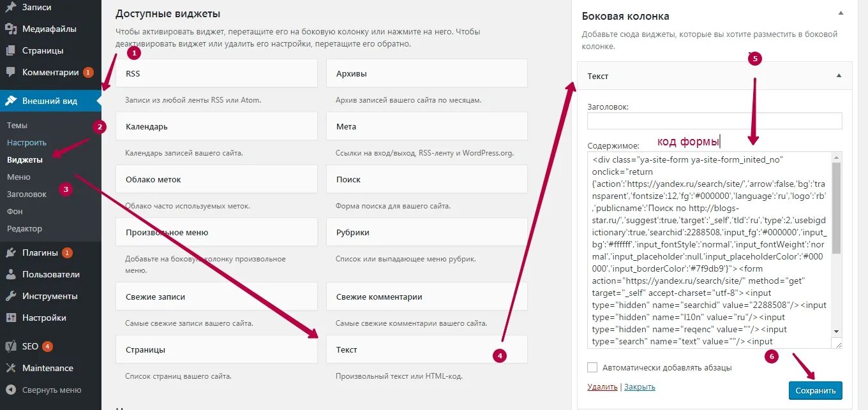Click the Tools wrench icon
Screen dimensions: 868x410
(x=11, y=296)
